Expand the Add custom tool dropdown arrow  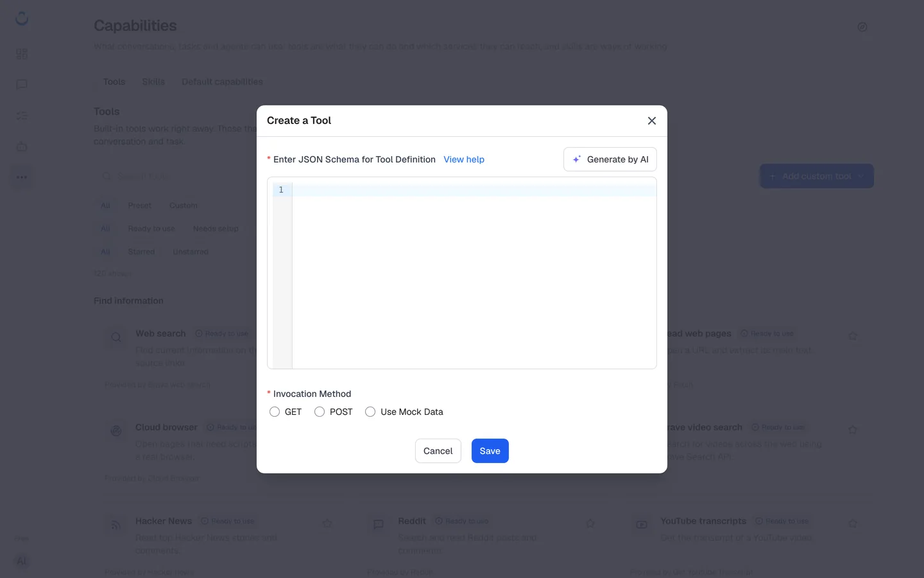tap(860, 176)
